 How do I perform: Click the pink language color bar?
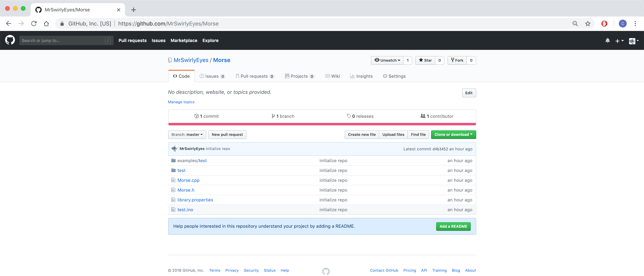coord(322,124)
